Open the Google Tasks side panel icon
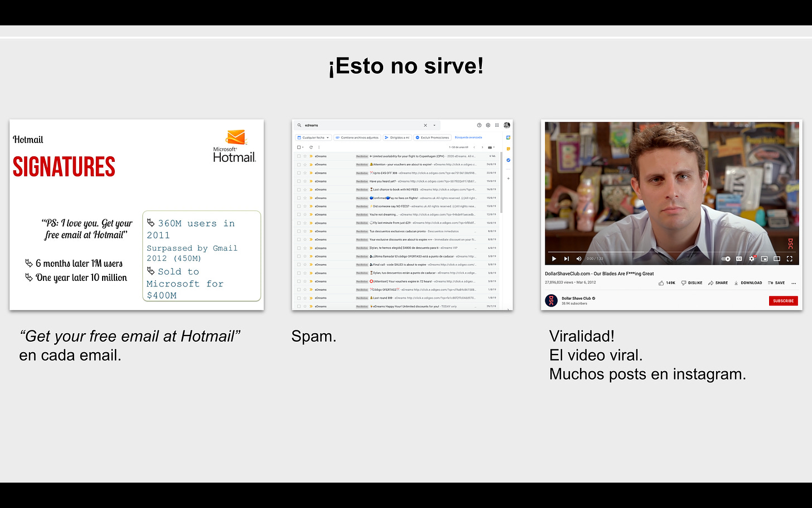812x508 pixels. pyautogui.click(x=508, y=160)
